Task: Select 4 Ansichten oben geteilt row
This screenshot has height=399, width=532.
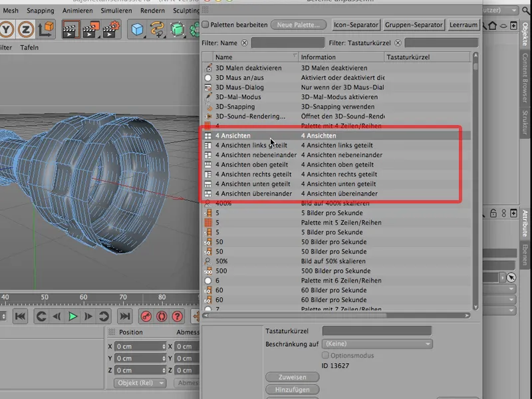Action: (336, 164)
